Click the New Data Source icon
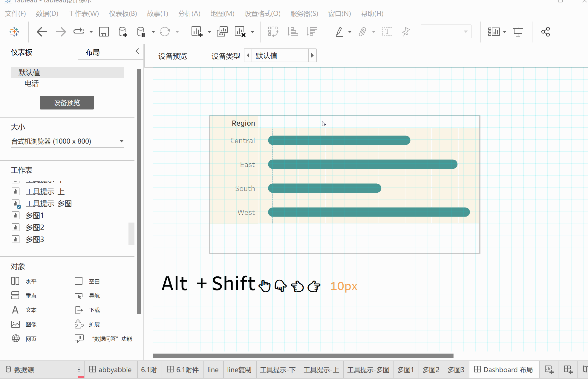The width and height of the screenshot is (588, 379). click(122, 32)
